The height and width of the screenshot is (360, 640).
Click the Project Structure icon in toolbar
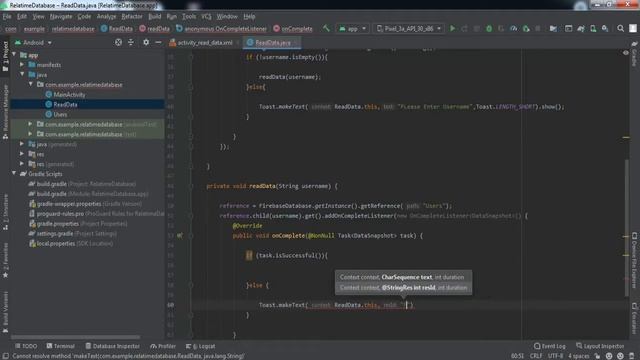coord(553,29)
